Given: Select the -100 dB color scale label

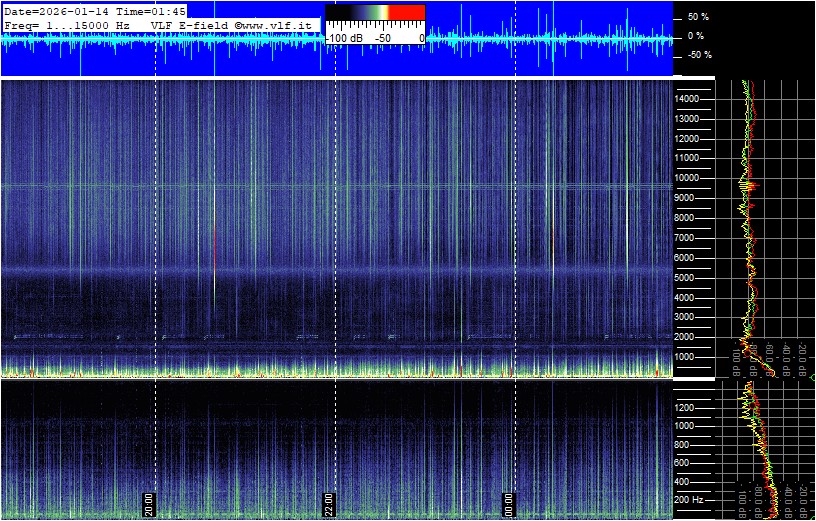Looking at the screenshot, I should point(344,37).
